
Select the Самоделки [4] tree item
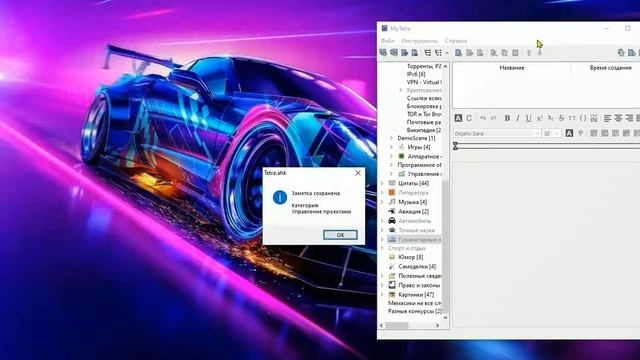tap(417, 267)
